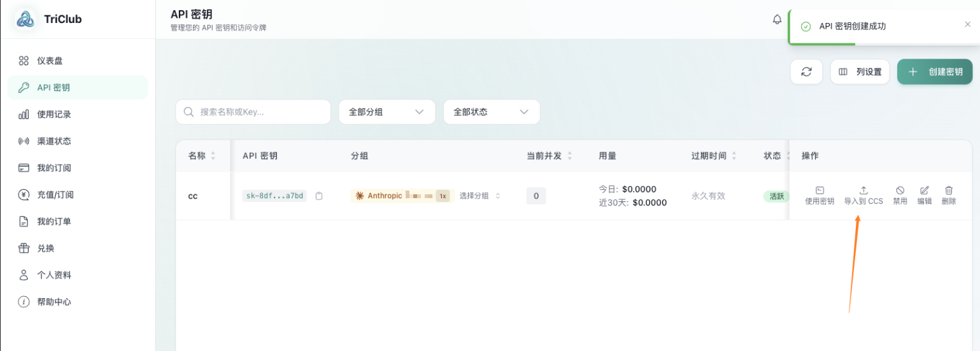Expand the 全部状态 dropdown
Screen dimensions: 980x351
492,112
